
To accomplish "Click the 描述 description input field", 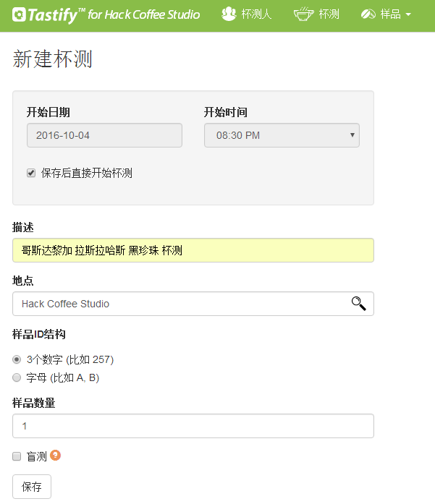I will [193, 250].
